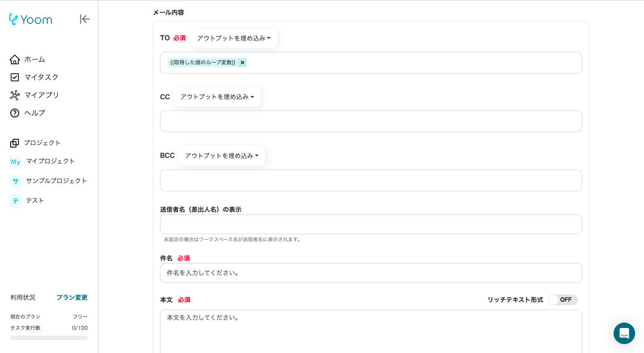Click the My Apps network icon
644x353 pixels.
click(15, 95)
